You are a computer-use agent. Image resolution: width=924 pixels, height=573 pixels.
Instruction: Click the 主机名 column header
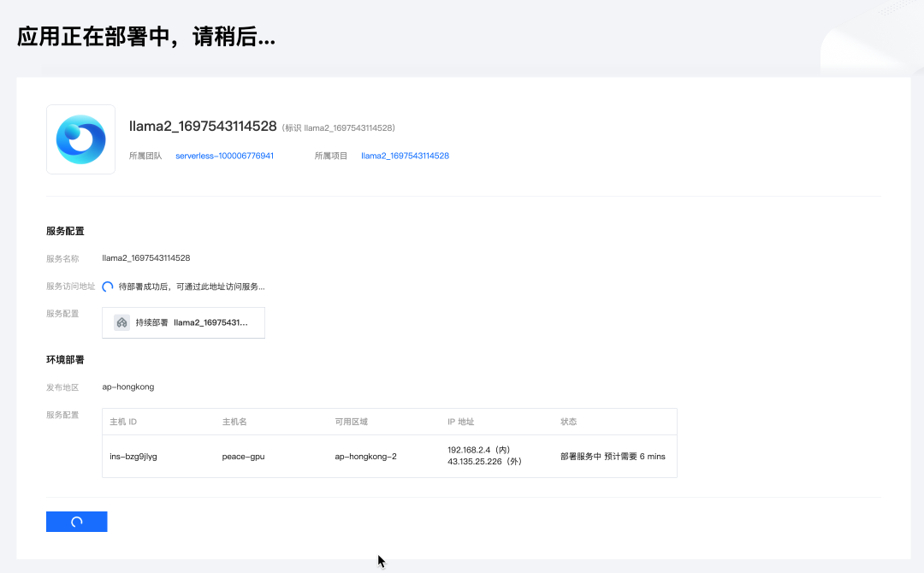point(234,422)
